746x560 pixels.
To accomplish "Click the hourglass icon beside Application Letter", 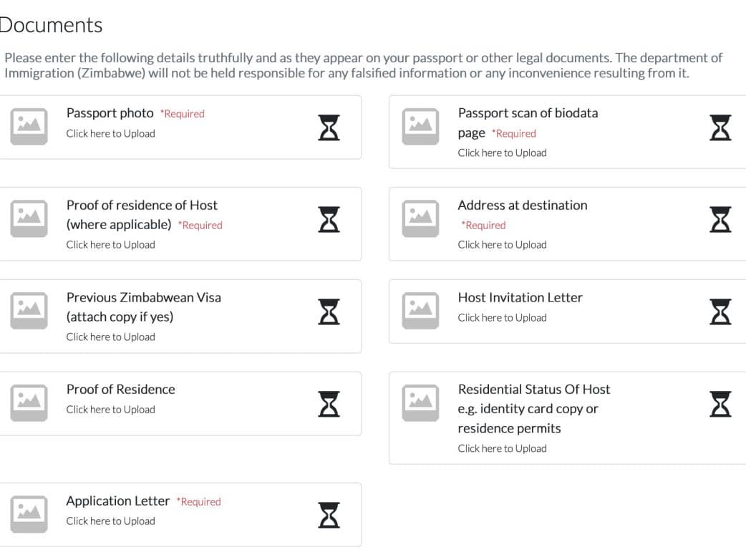I will click(329, 515).
